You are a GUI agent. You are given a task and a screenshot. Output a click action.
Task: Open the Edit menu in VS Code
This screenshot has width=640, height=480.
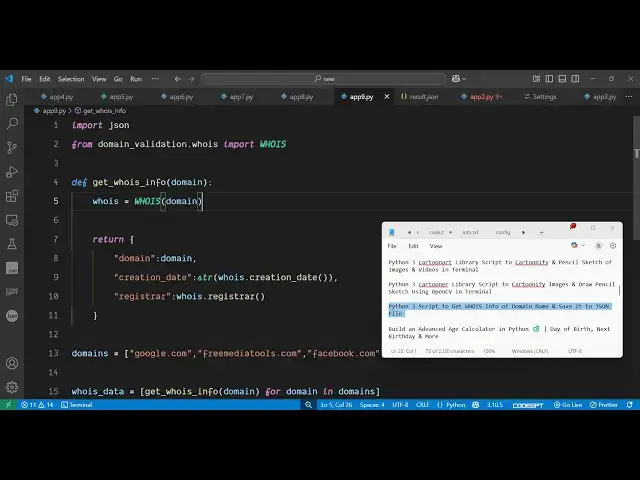(x=44, y=79)
